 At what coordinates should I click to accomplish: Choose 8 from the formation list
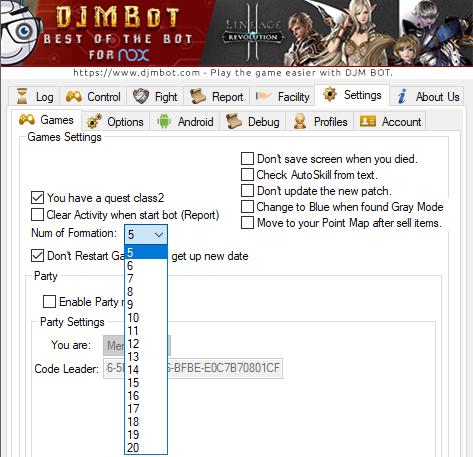coord(146,292)
